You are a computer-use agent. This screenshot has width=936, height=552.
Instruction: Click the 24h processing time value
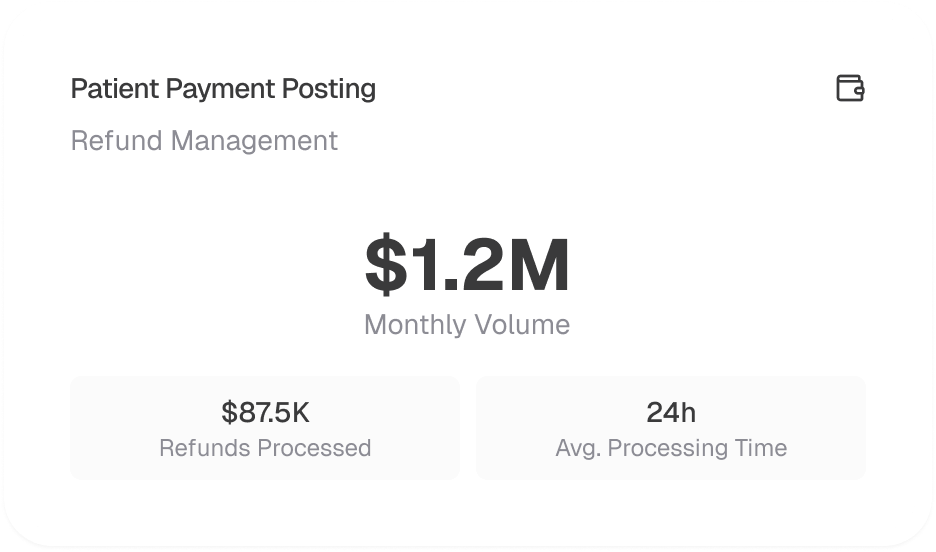click(x=671, y=412)
